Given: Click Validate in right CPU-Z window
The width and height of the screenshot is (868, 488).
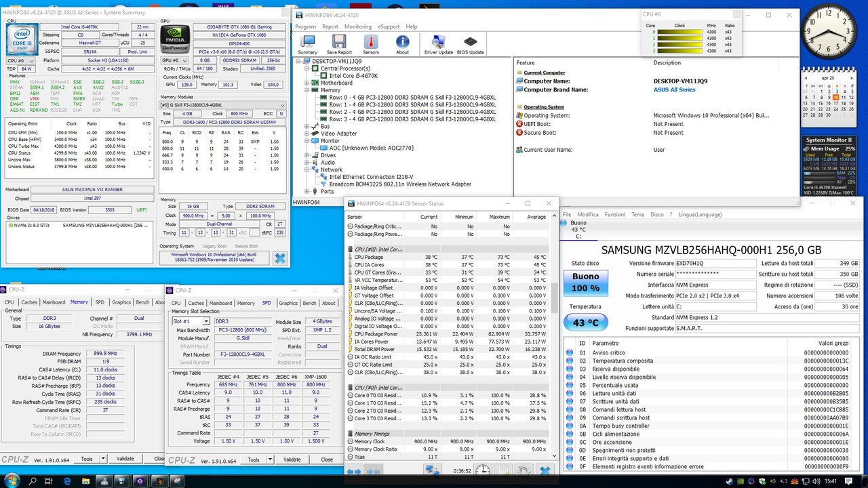Looking at the screenshot, I should pos(292,460).
